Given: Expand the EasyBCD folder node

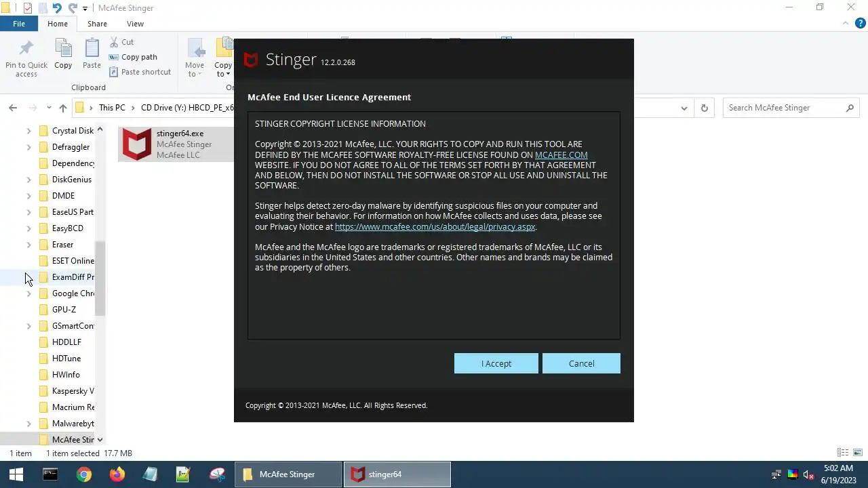Looking at the screenshot, I should (x=28, y=228).
